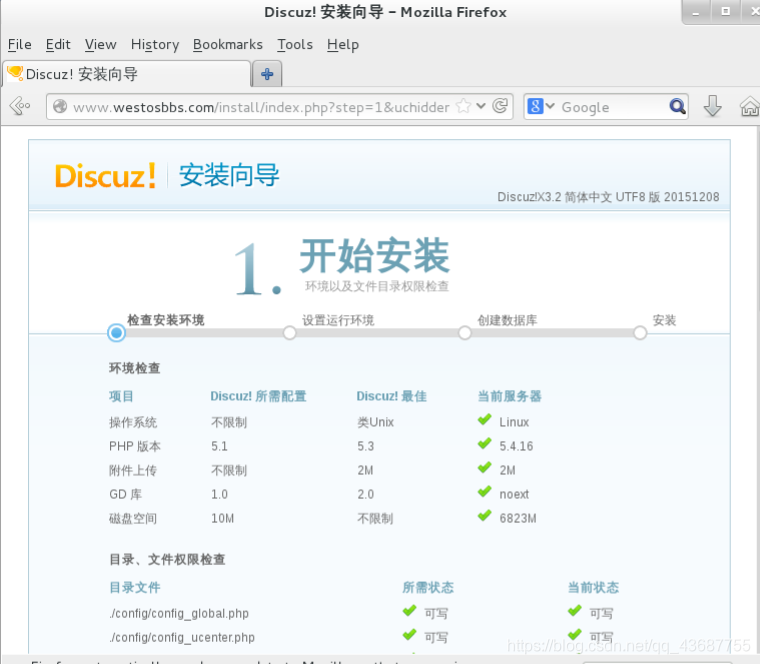Click 所需状态 check for config_global.php
The width and height of the screenshot is (760, 664).
coord(410,611)
